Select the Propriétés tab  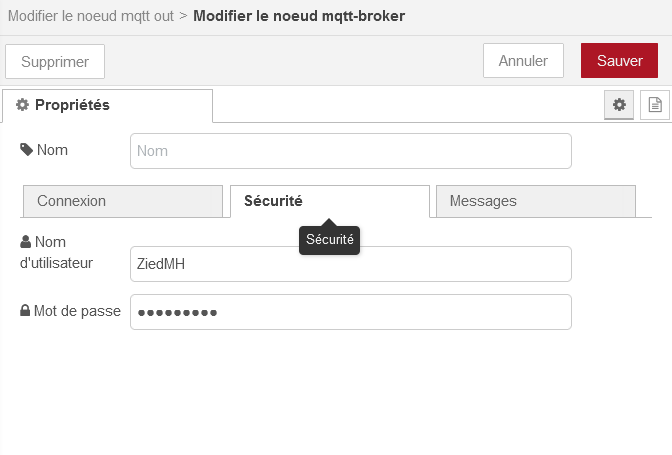pyautogui.click(x=107, y=105)
